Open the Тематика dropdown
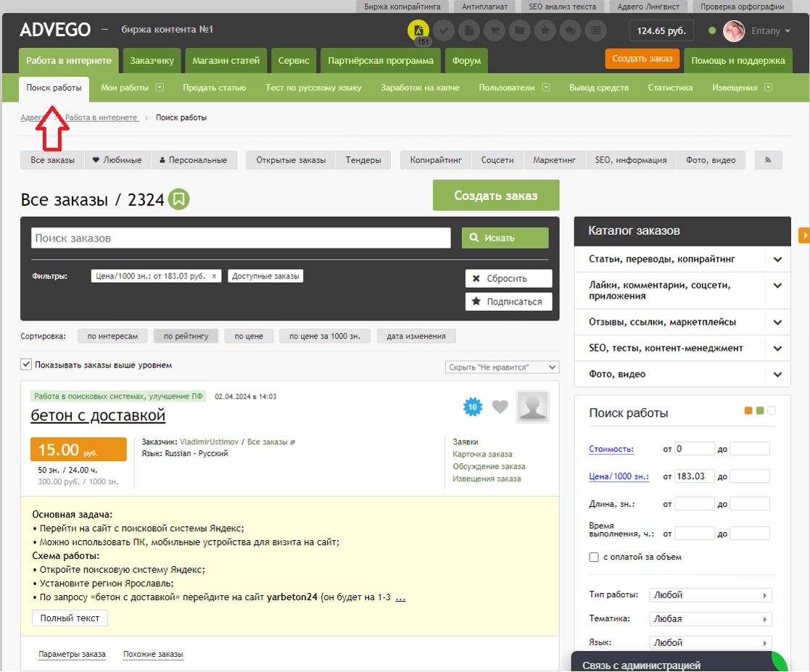 pos(711,619)
